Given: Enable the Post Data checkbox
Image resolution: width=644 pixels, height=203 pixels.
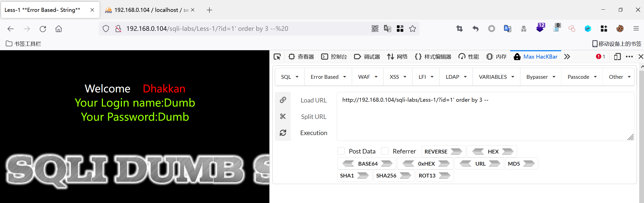Looking at the screenshot, I should coord(341,151).
